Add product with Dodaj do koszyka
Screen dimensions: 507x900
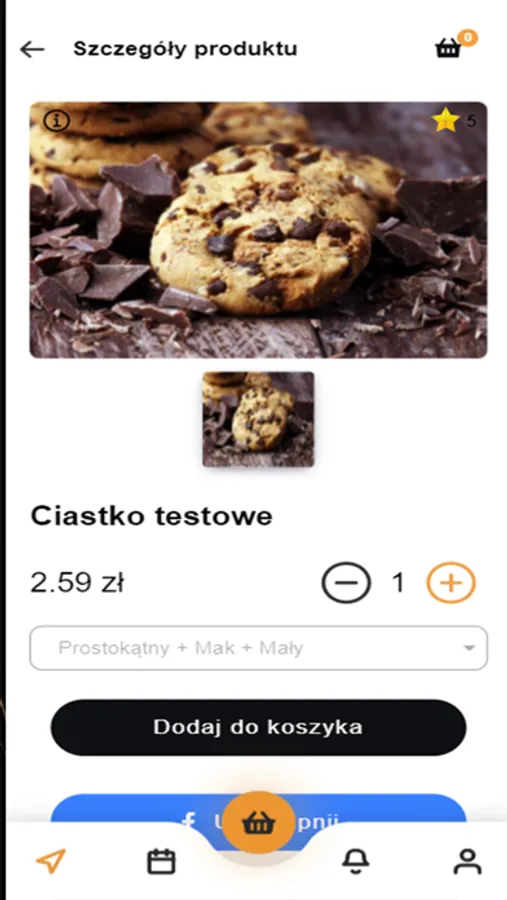pos(258,727)
